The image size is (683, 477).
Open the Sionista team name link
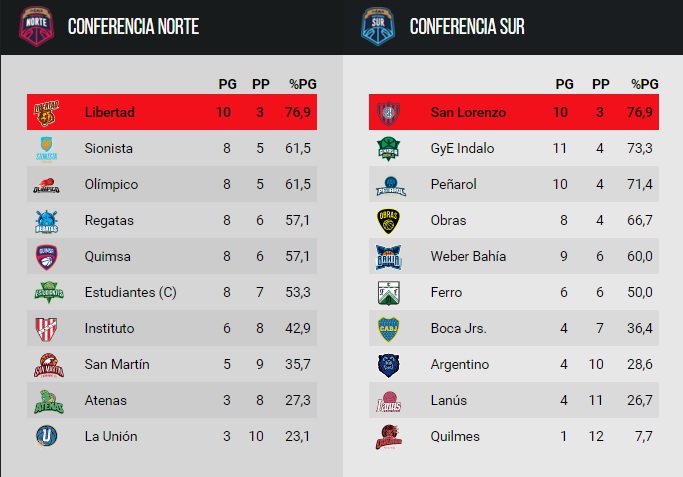[x=109, y=149]
